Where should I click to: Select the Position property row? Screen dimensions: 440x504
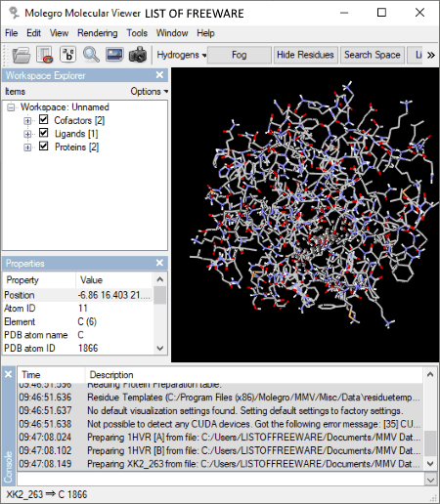pyautogui.click(x=78, y=295)
